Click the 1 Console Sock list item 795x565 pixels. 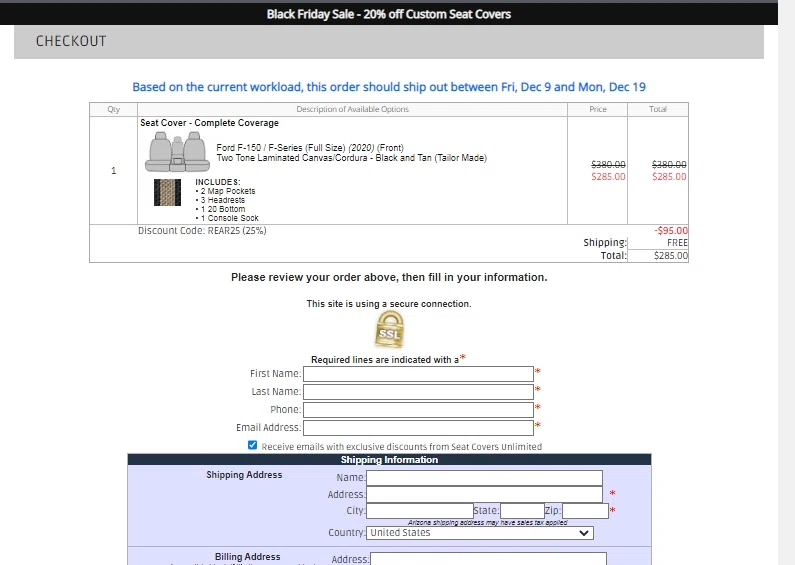[227, 218]
